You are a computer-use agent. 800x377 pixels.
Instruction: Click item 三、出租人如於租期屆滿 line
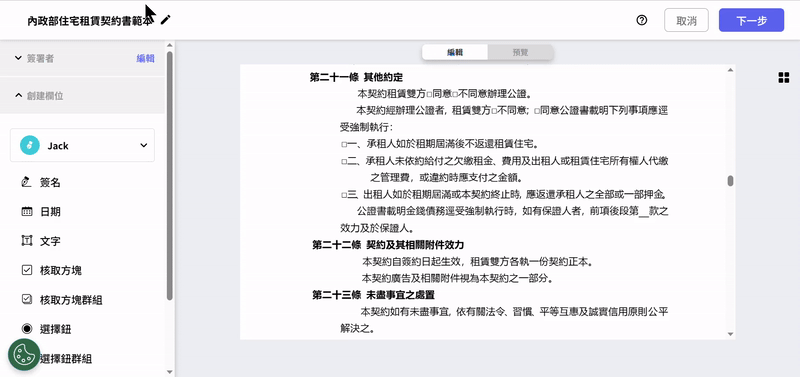(505, 194)
